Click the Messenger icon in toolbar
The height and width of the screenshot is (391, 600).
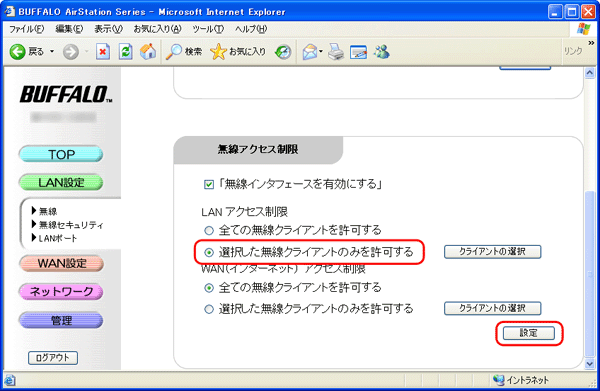pyautogui.click(x=382, y=52)
